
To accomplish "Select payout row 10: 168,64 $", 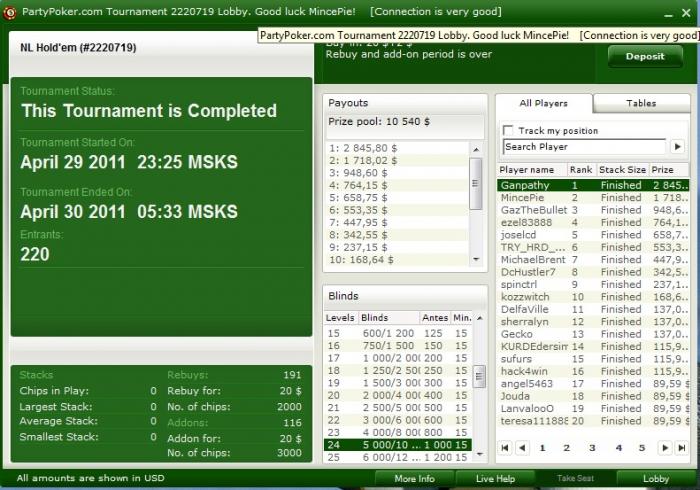I will pos(397,260).
